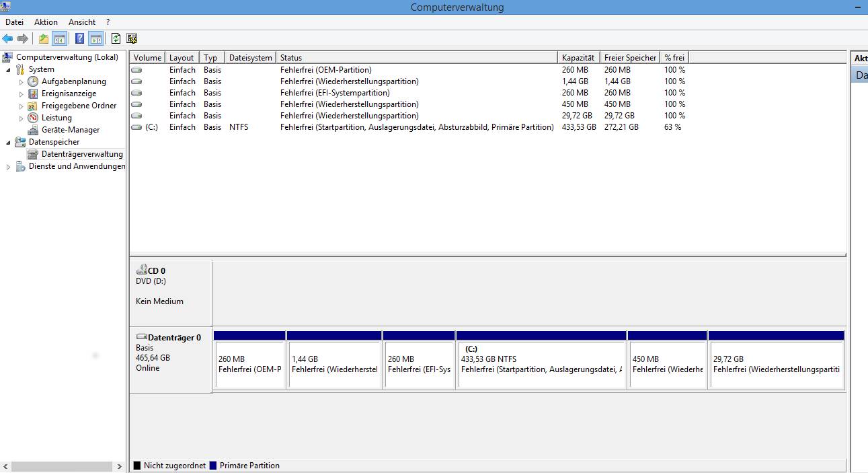Select the (C:) volume row icon
This screenshot has width=868, height=473.
pos(137,127)
